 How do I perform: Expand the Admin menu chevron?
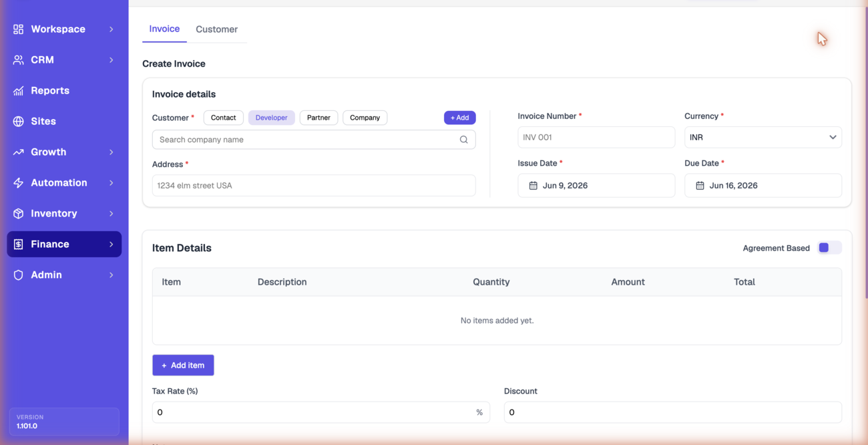coord(112,275)
